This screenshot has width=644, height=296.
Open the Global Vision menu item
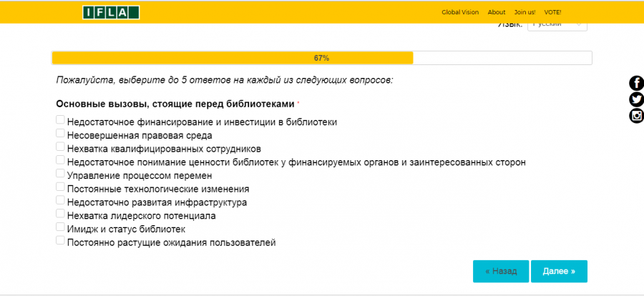460,12
